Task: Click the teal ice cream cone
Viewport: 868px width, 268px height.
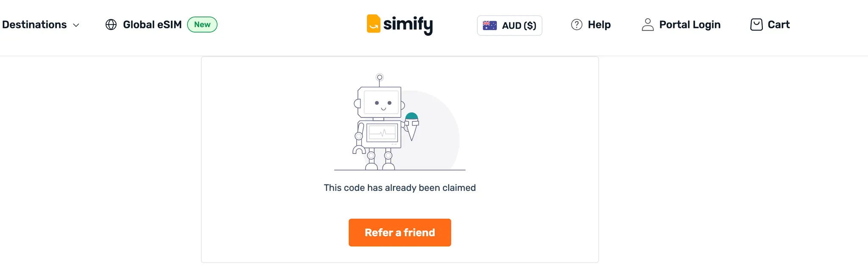Action: coord(412,126)
